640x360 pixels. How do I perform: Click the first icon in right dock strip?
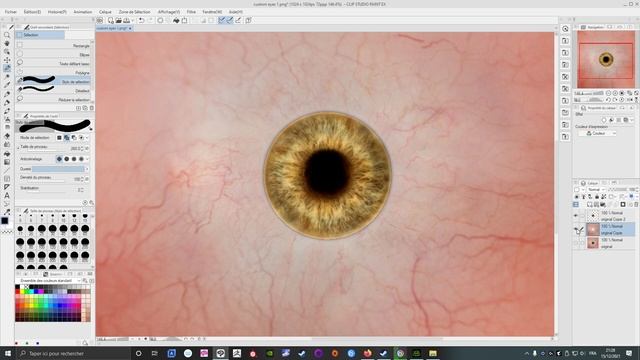tap(565, 29)
